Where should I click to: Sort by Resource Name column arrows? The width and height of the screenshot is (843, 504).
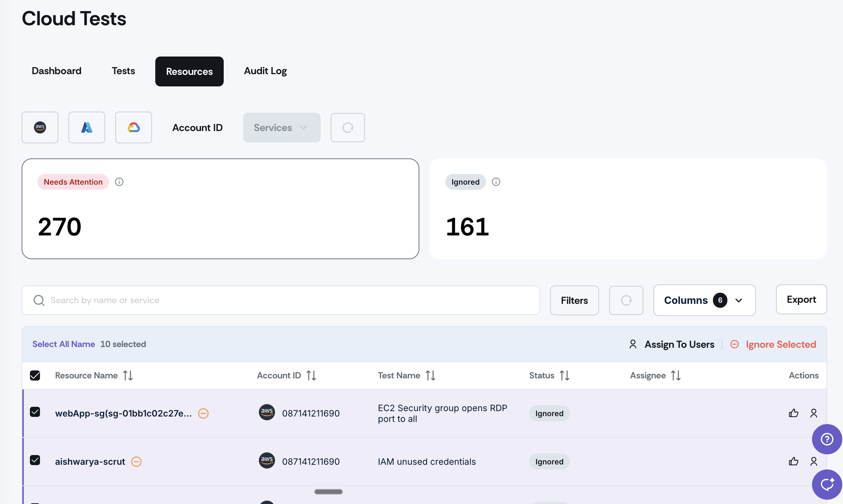coord(128,375)
